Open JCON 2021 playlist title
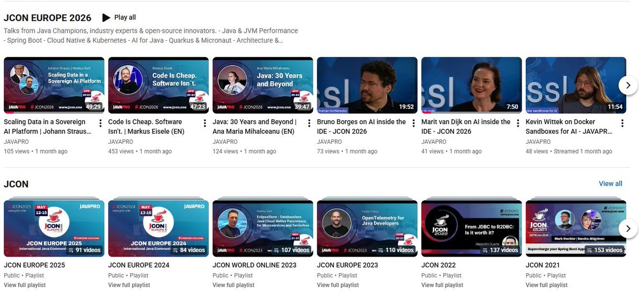 click(x=543, y=265)
